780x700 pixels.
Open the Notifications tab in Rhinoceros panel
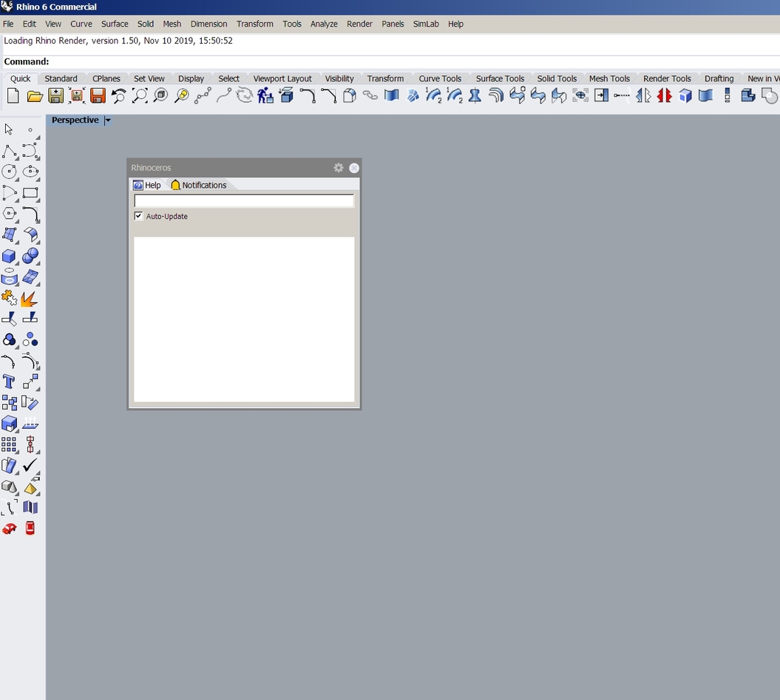[199, 185]
